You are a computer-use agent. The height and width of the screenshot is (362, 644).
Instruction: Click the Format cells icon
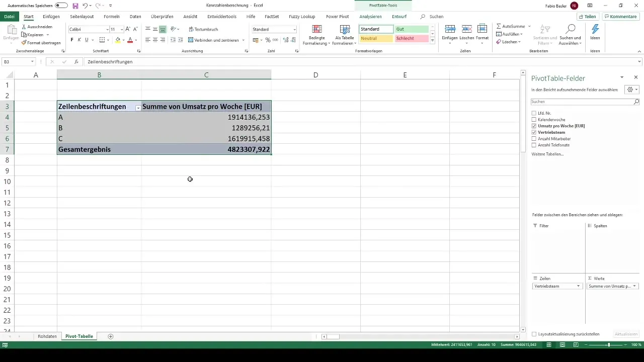482,29
